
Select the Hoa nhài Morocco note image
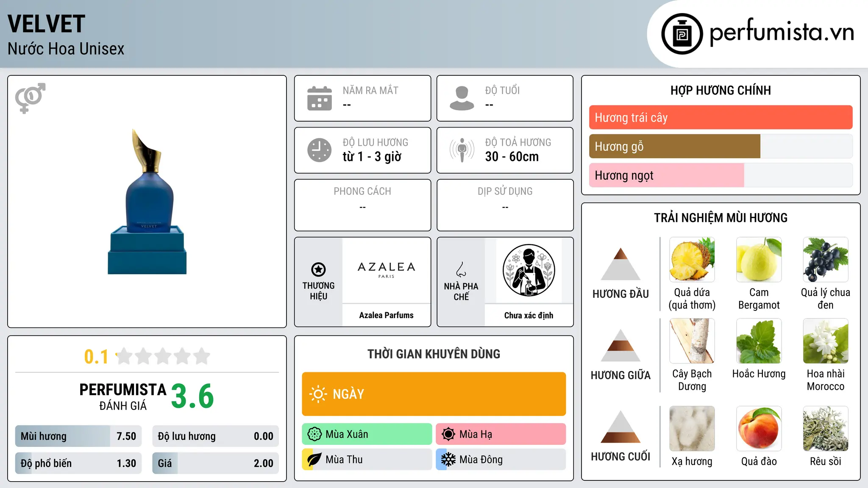coord(826,341)
